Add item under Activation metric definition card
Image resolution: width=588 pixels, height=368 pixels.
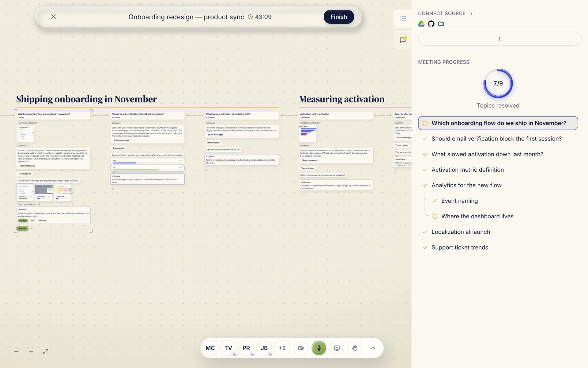pos(301,195)
